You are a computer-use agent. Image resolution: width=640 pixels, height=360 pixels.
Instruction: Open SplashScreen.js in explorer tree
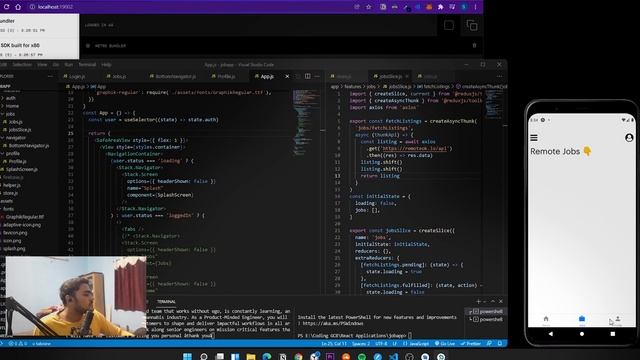coord(22,169)
